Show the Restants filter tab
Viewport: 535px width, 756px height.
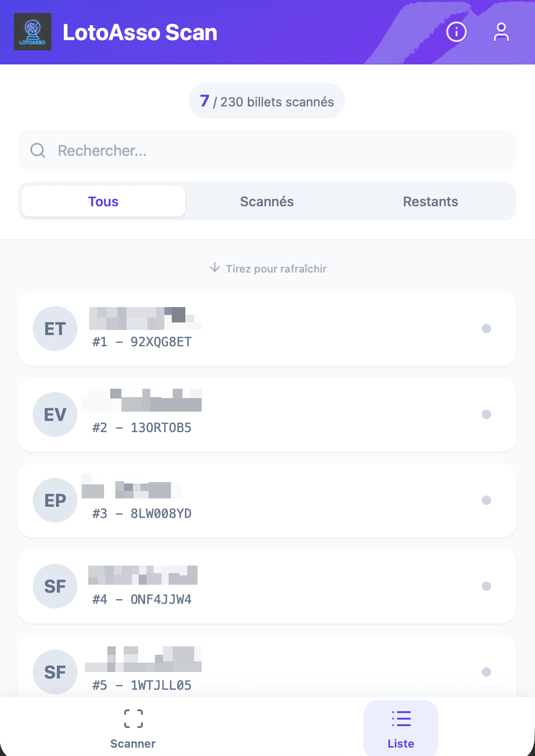[430, 202]
